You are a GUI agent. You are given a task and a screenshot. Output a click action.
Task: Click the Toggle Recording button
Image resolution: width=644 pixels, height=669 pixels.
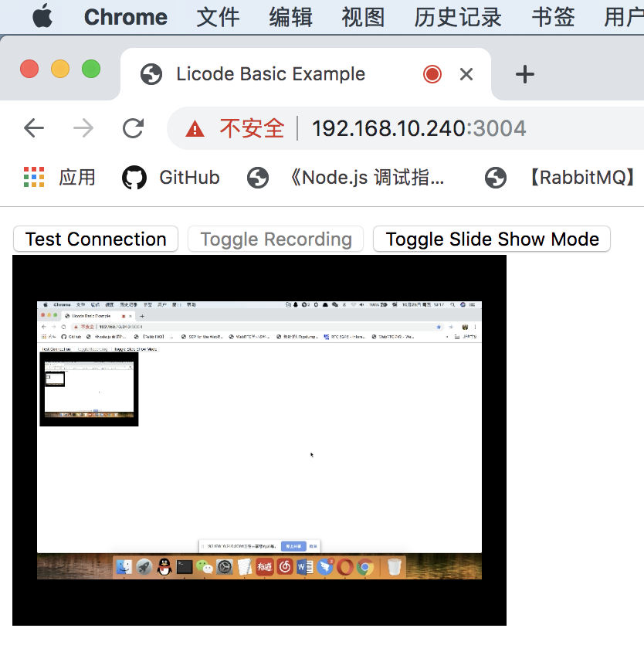pos(276,239)
